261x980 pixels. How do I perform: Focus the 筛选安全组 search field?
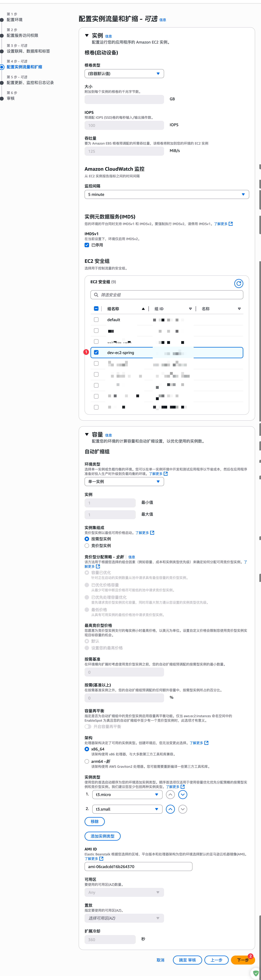167,295
